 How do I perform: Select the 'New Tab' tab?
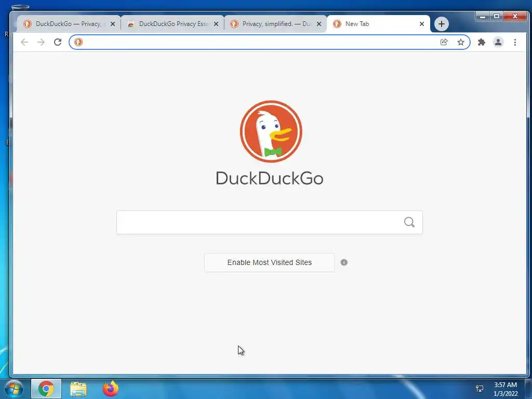[378, 24]
